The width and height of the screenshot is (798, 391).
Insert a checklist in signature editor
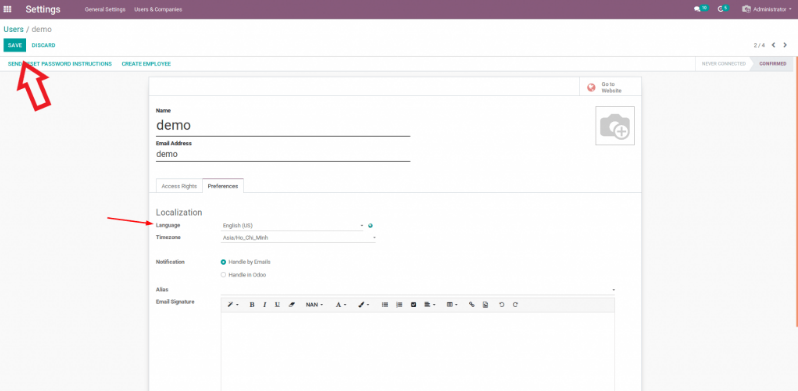[x=413, y=304]
